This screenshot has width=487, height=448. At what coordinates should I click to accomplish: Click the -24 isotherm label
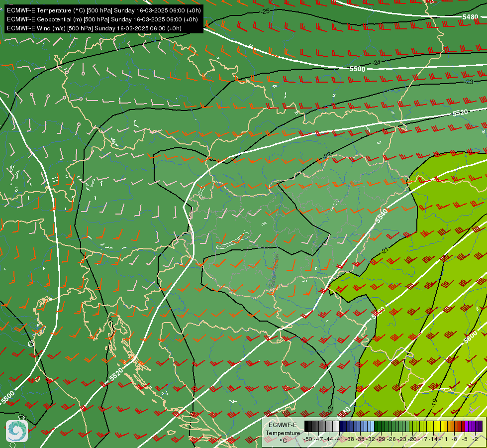376,63
